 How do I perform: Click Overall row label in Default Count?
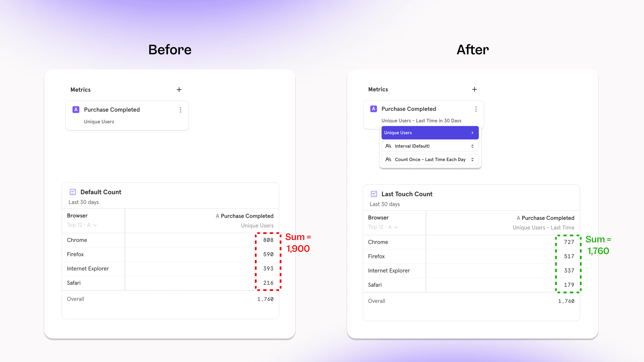[75, 299]
